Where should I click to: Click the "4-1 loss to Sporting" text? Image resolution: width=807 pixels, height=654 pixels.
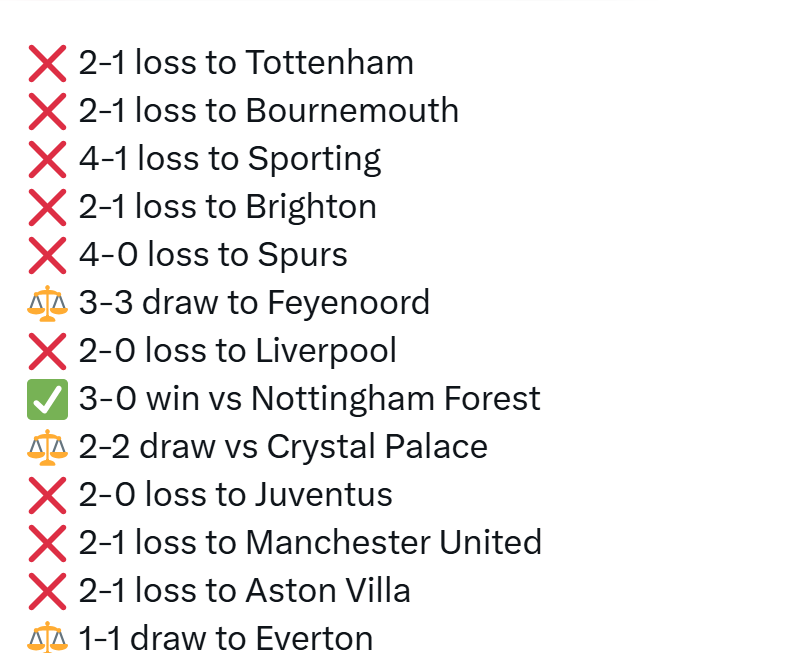click(230, 159)
